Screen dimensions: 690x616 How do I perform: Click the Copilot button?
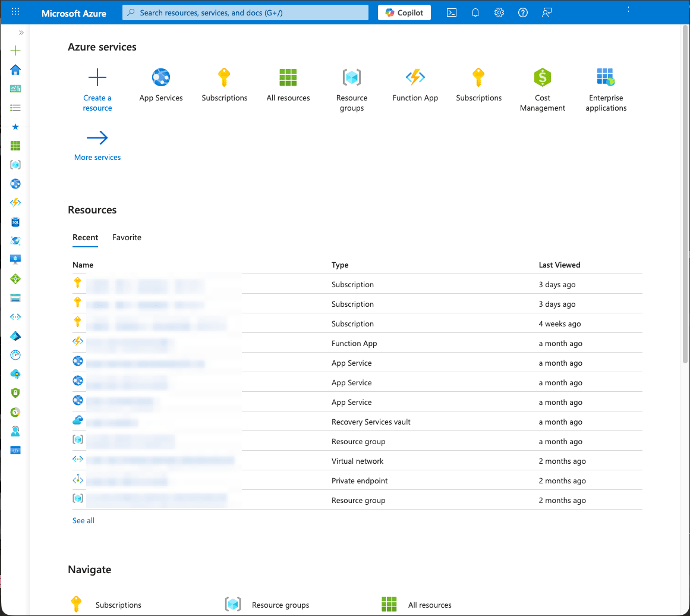pos(404,12)
